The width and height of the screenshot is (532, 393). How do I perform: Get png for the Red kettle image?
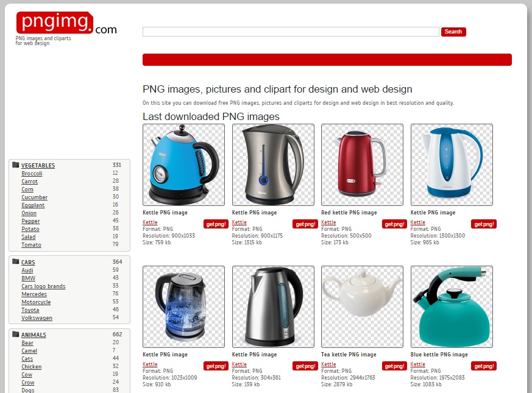pyautogui.click(x=394, y=224)
